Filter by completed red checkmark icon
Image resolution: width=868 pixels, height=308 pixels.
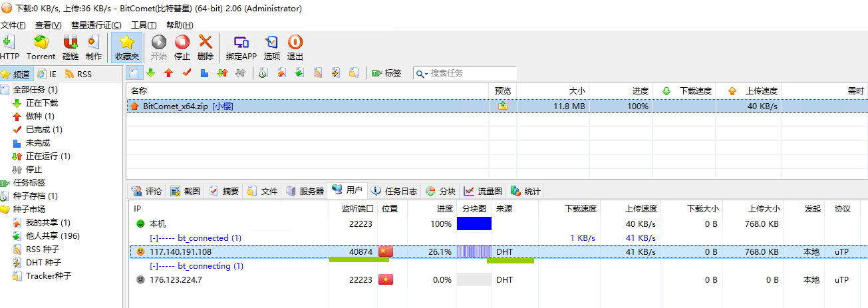(x=187, y=73)
